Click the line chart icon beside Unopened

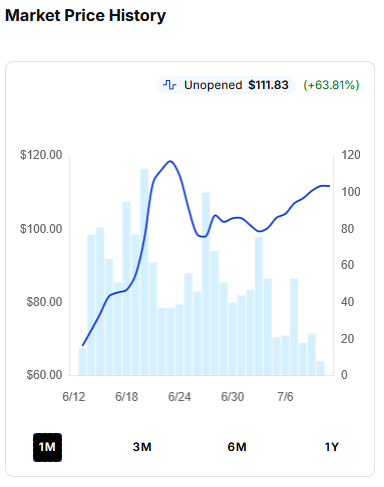pos(170,85)
